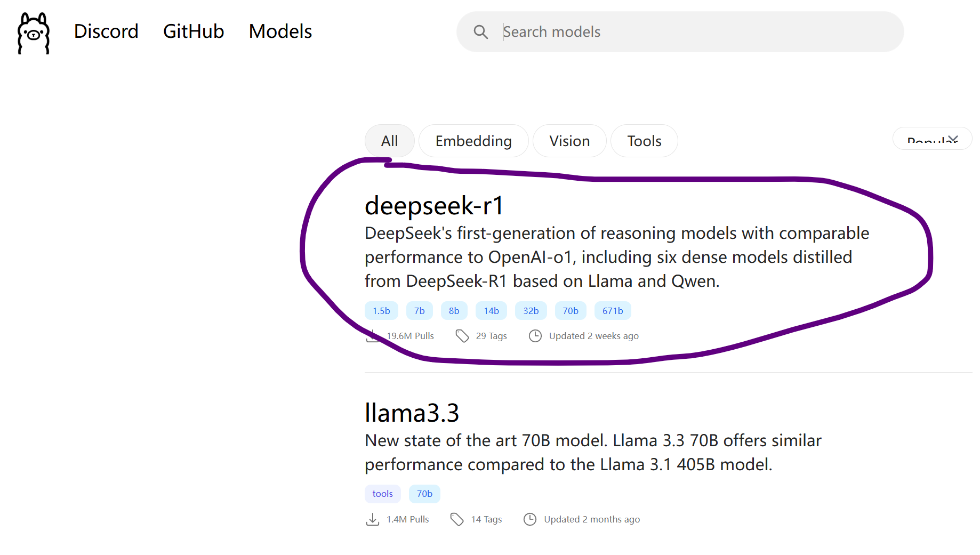
Task: Open the deepseek-r1 model title
Action: (433, 206)
